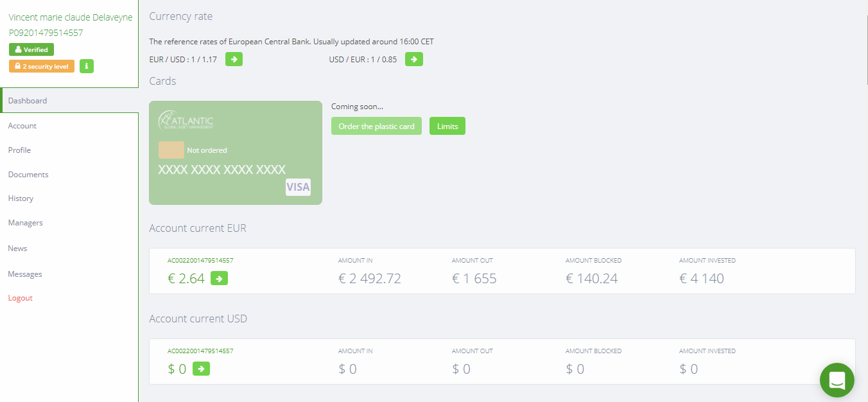Click the green Verified badge
Image resolution: width=868 pixels, height=402 pixels.
pyautogui.click(x=31, y=49)
